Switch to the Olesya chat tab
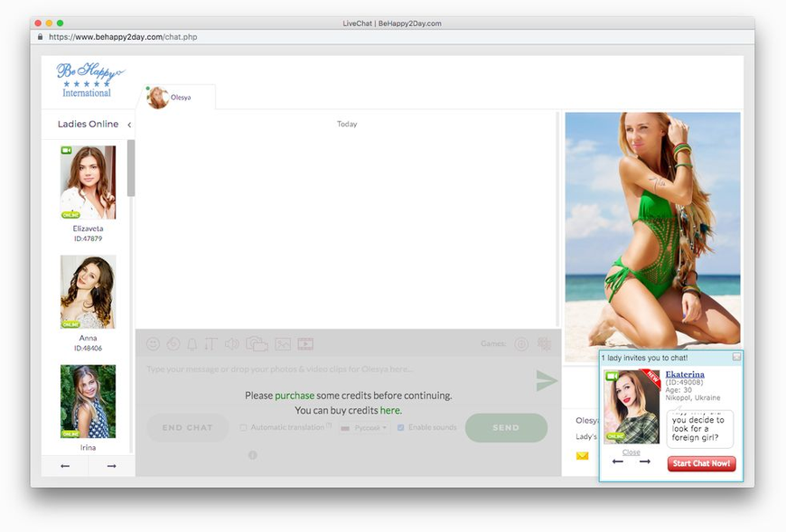 (x=175, y=98)
